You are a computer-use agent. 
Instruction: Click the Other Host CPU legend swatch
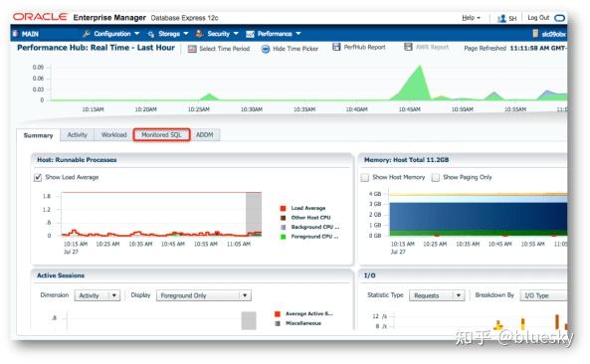coord(283,218)
